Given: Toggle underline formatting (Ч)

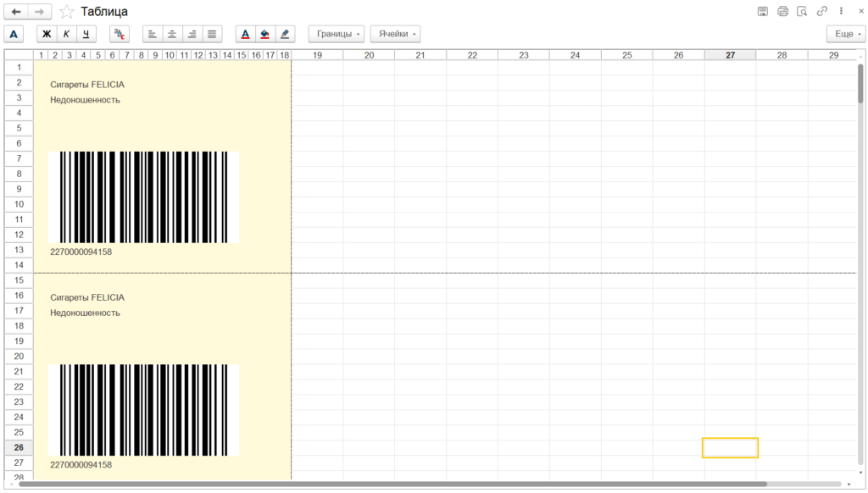Looking at the screenshot, I should (x=86, y=34).
